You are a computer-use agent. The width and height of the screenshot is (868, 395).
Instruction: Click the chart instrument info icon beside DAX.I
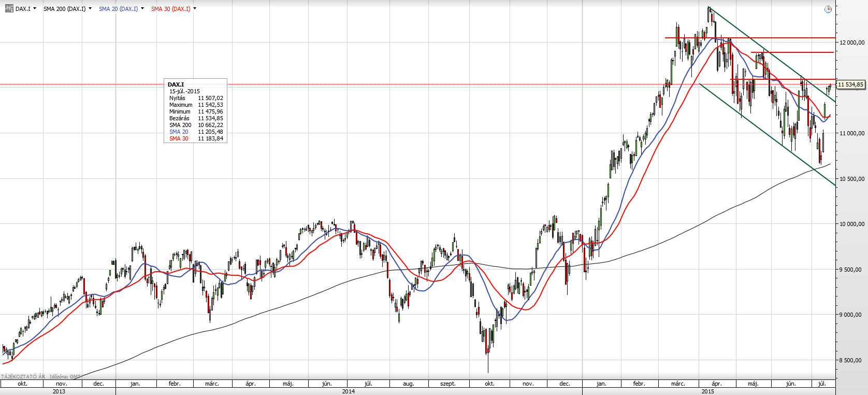9,9
